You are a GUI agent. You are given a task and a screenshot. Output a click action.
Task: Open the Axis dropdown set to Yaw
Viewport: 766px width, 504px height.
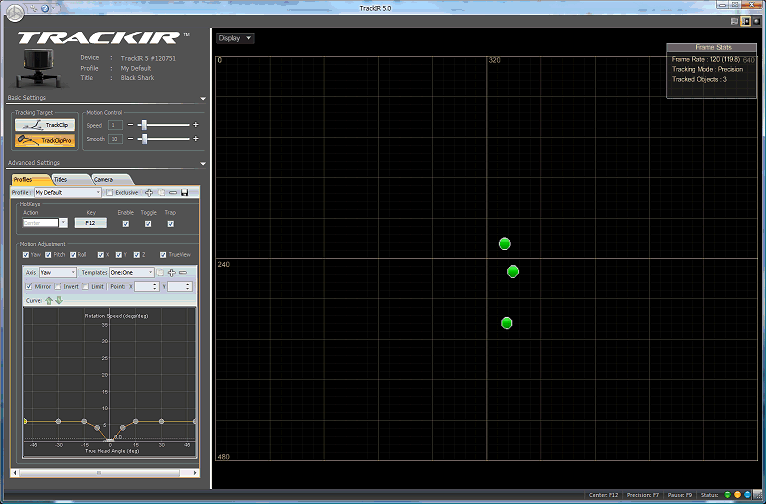[58, 273]
